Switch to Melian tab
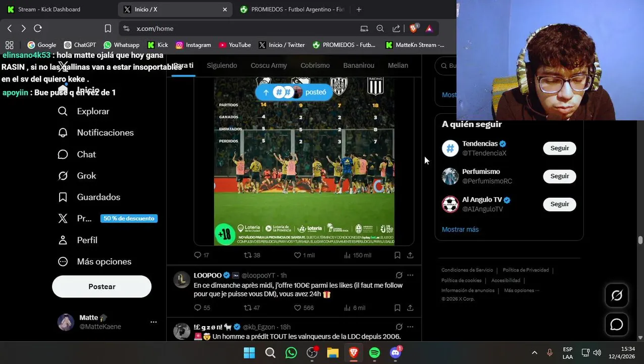This screenshot has height=364, width=644. (398, 65)
